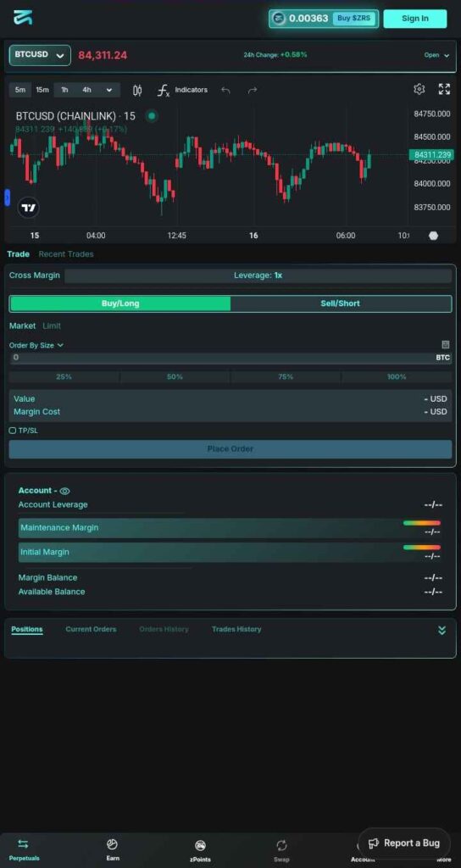Enable the TP/SL checkbox
Image resolution: width=461 pixels, height=868 pixels.
tap(13, 430)
